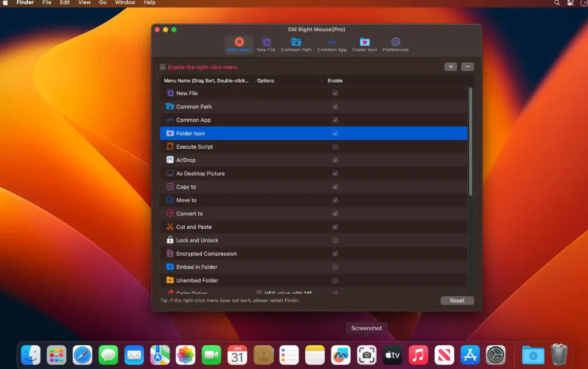
Task: Select the Execute Script row label
Action: click(x=195, y=146)
